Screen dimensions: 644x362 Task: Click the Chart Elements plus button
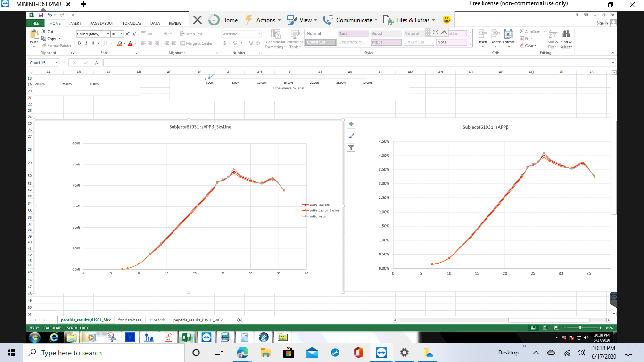coord(351,124)
